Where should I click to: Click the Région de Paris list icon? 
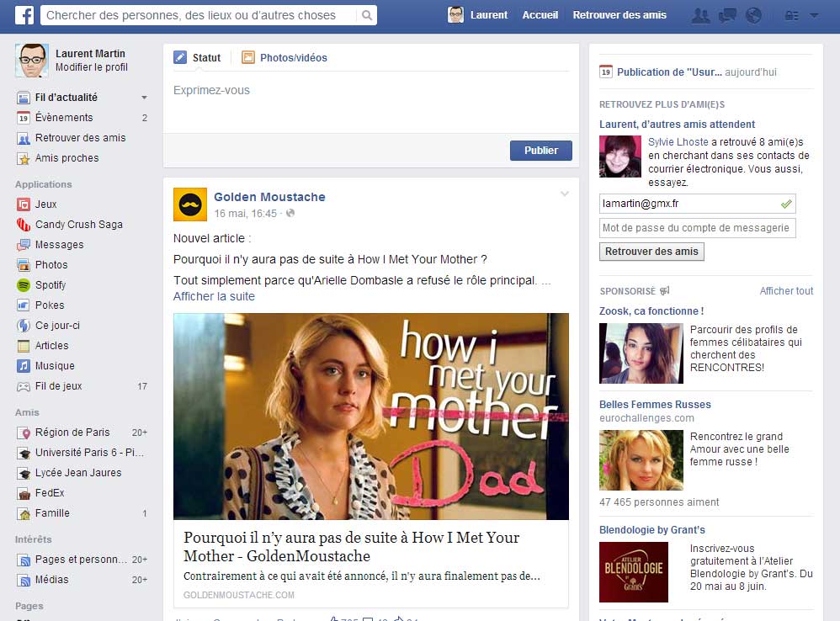pyautogui.click(x=24, y=433)
